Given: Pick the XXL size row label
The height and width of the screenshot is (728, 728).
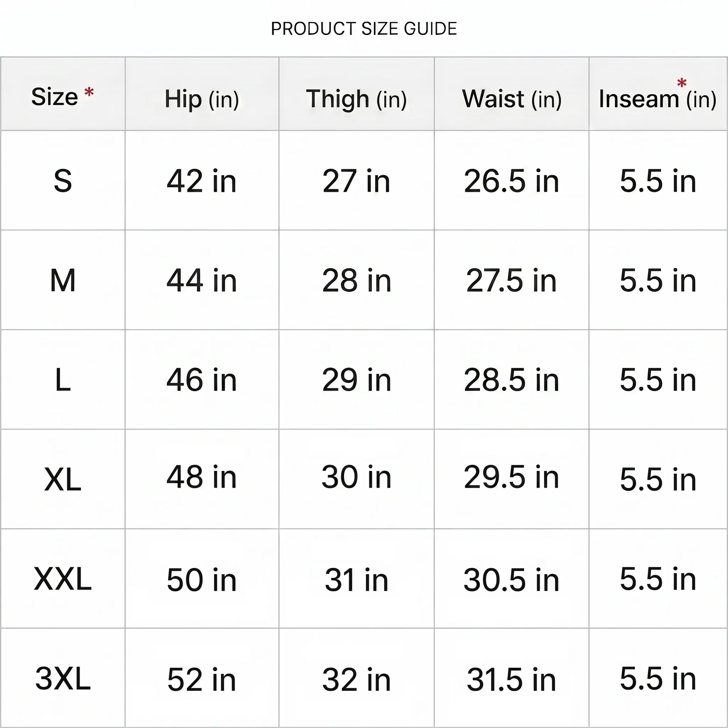Looking at the screenshot, I should pyautogui.click(x=63, y=579).
